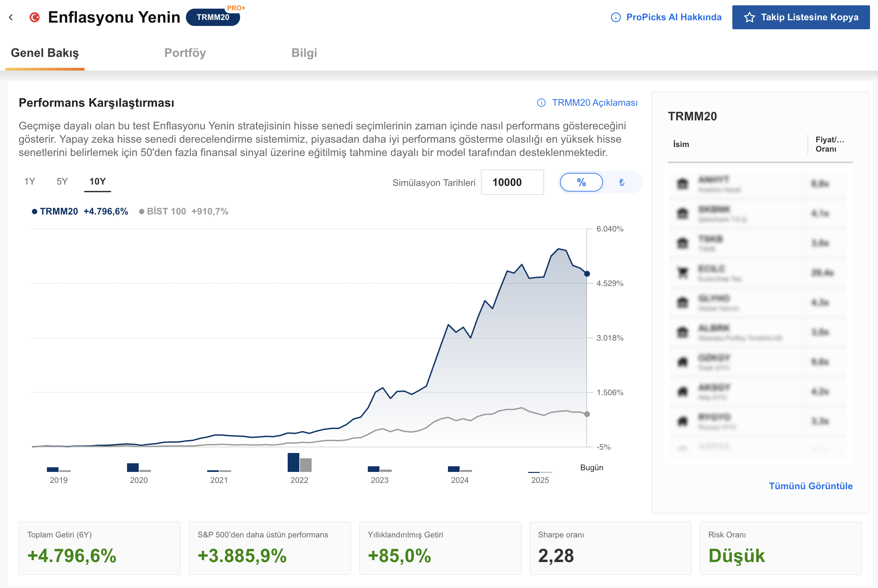Image resolution: width=878 pixels, height=588 pixels.
Task: Toggle chart to Turkish lira mode
Action: tap(621, 182)
